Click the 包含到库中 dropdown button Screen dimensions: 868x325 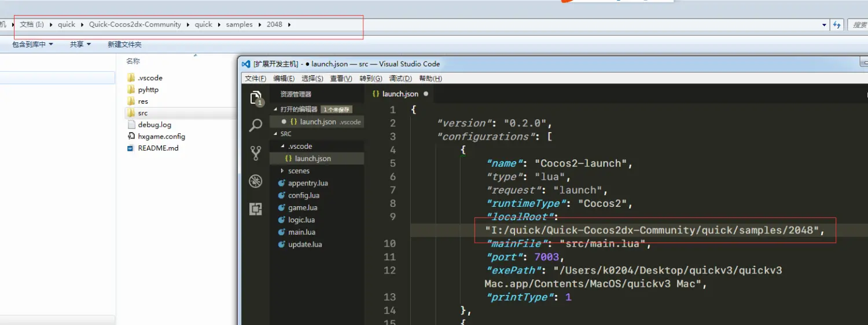pos(32,44)
